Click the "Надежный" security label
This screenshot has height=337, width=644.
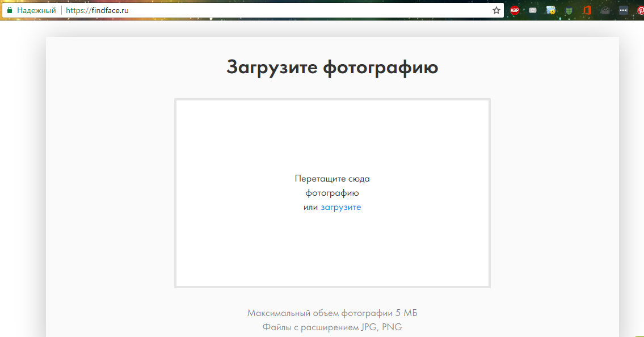(36, 10)
